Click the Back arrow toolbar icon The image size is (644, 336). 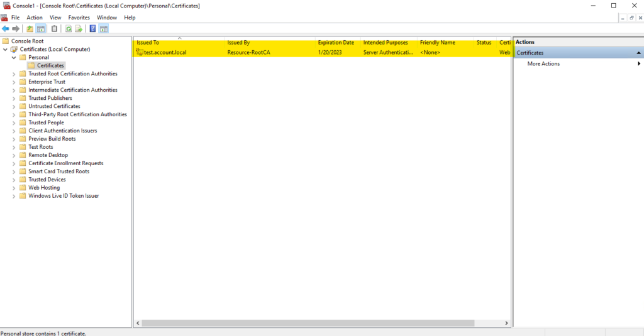(x=6, y=29)
